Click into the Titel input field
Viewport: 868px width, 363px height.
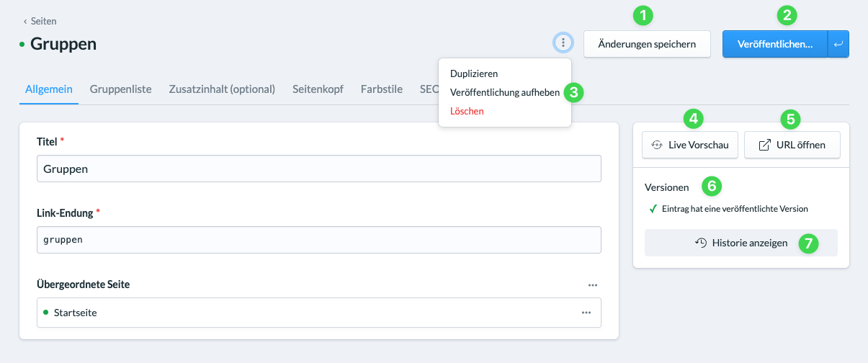tap(318, 169)
